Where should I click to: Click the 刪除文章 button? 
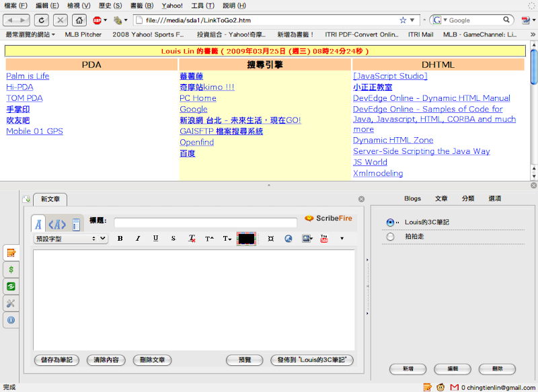point(153,360)
